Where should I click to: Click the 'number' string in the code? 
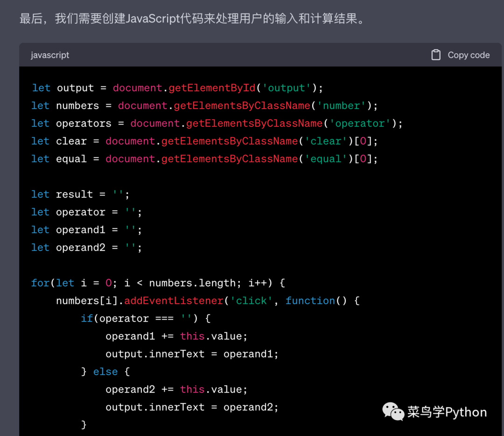tap(341, 106)
